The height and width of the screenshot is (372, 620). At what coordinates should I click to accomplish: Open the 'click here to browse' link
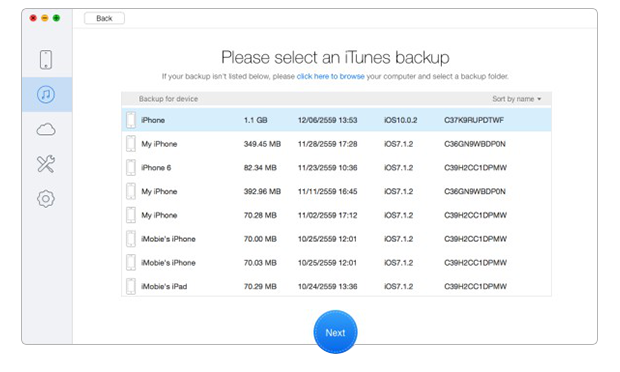[331, 76]
